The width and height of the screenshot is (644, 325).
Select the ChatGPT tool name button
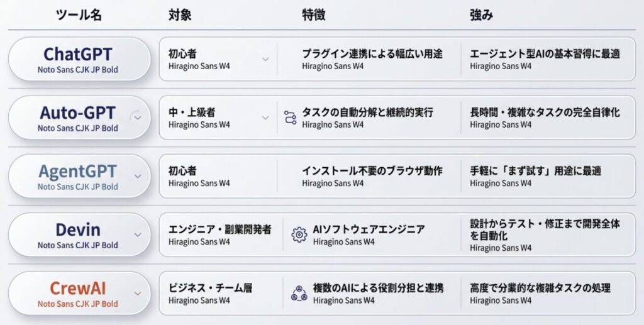[78, 54]
